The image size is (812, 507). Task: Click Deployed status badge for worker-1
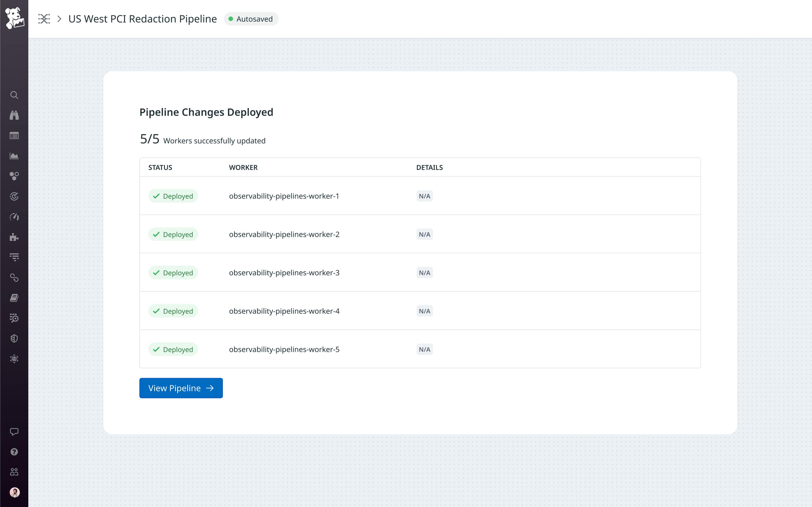point(173,196)
